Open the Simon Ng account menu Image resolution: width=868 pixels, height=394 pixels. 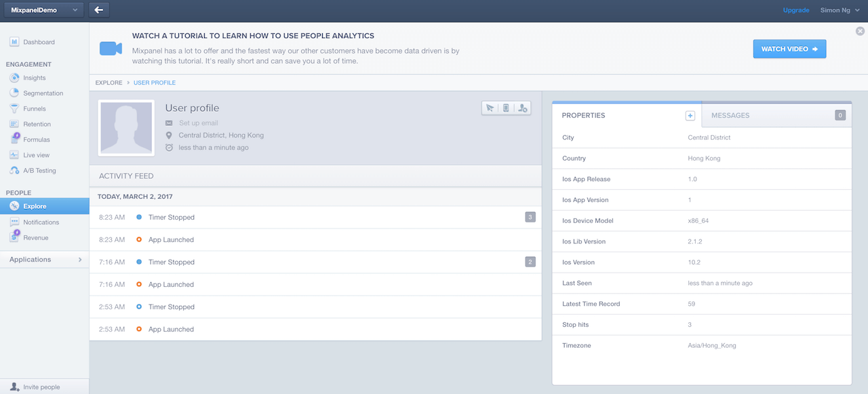coord(840,10)
